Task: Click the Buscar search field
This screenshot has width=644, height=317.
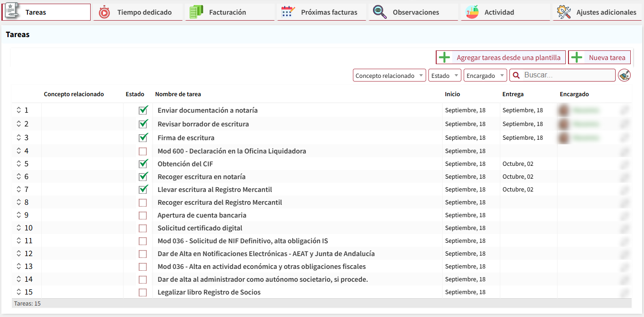Action: pyautogui.click(x=567, y=75)
